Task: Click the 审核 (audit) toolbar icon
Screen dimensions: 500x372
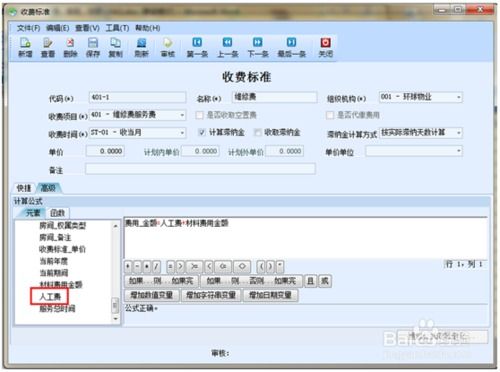Action: [x=168, y=47]
